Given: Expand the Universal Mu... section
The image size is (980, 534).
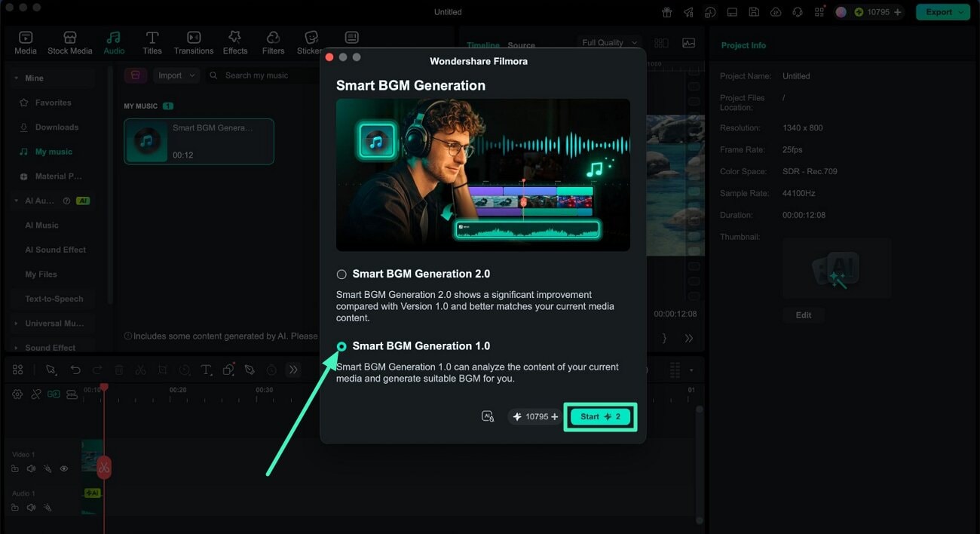Looking at the screenshot, I should click(x=17, y=324).
